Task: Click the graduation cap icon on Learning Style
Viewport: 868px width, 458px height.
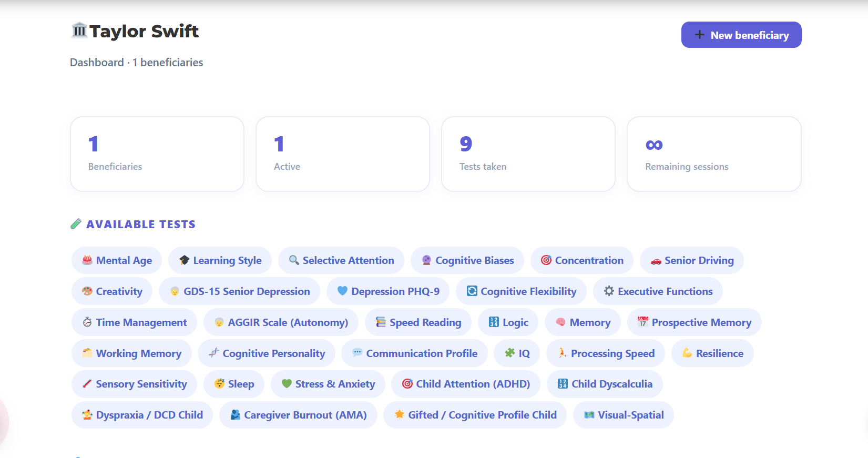Action: [x=184, y=260]
